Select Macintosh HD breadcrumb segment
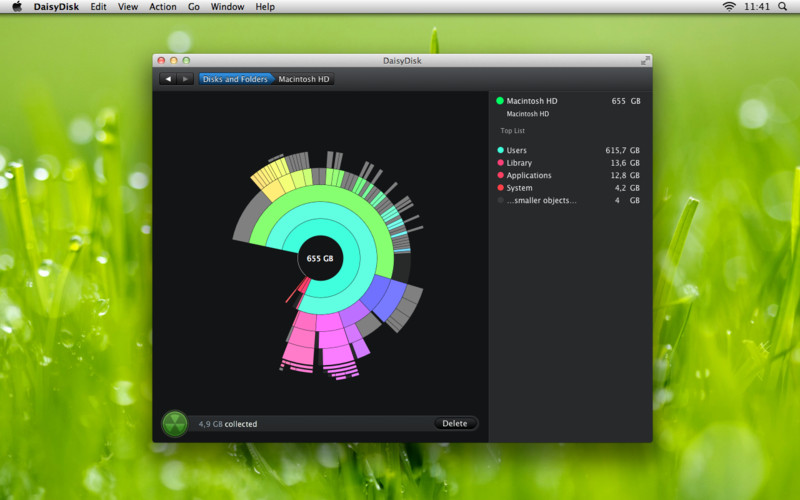This screenshot has height=500, width=800. [x=304, y=79]
